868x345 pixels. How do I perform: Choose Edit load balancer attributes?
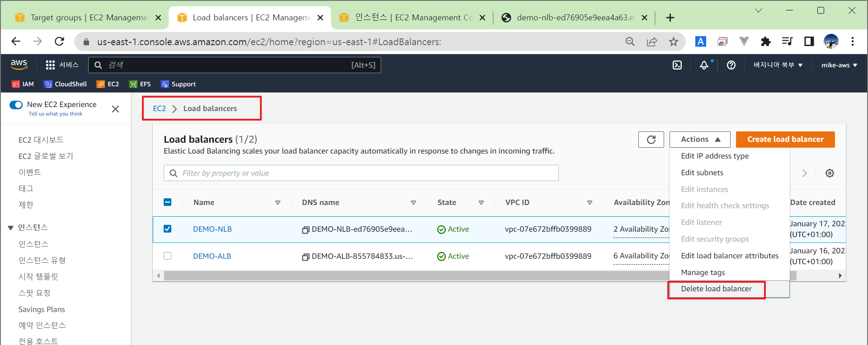click(x=730, y=256)
